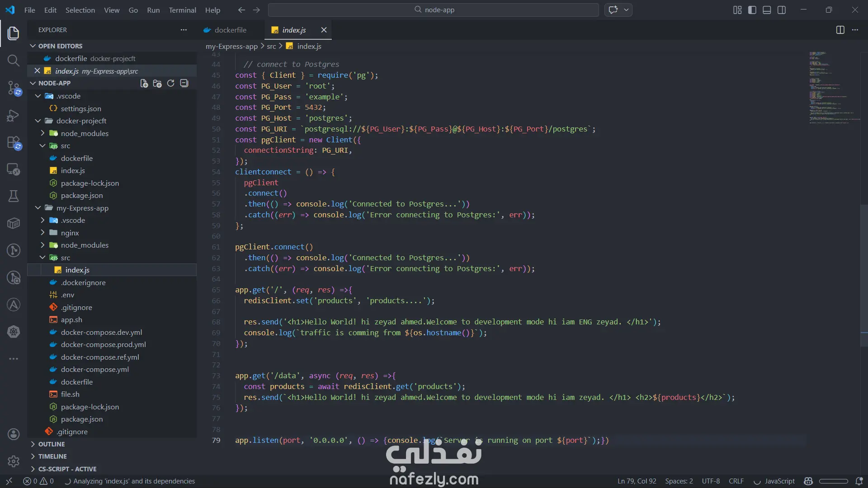Split the editor to the right
Viewport: 868px width, 488px height.
coord(840,30)
